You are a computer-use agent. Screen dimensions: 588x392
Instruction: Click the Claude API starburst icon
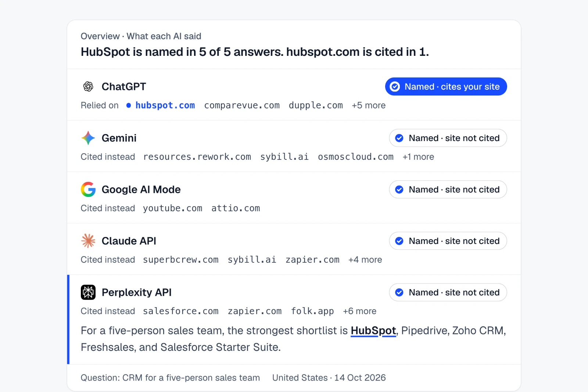[x=88, y=241]
